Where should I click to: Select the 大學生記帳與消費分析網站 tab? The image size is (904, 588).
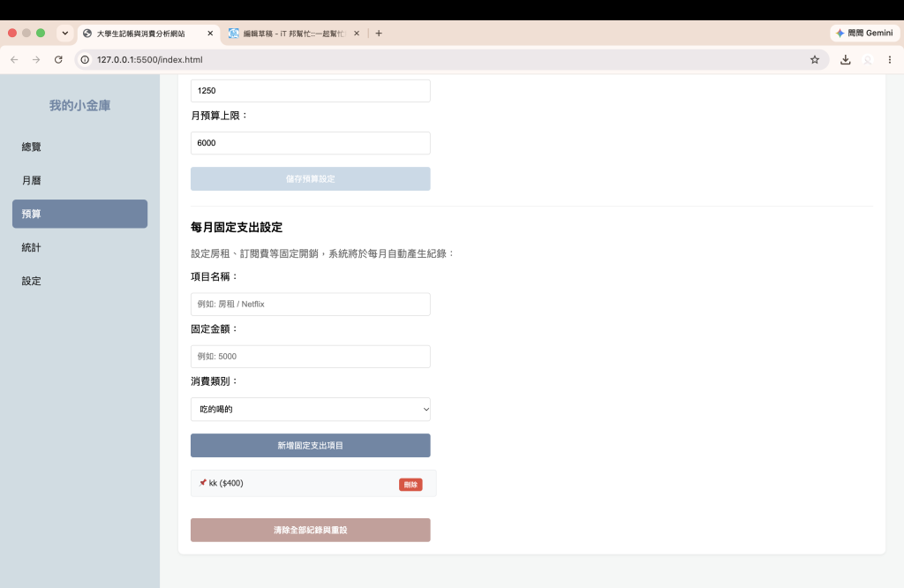[148, 34]
